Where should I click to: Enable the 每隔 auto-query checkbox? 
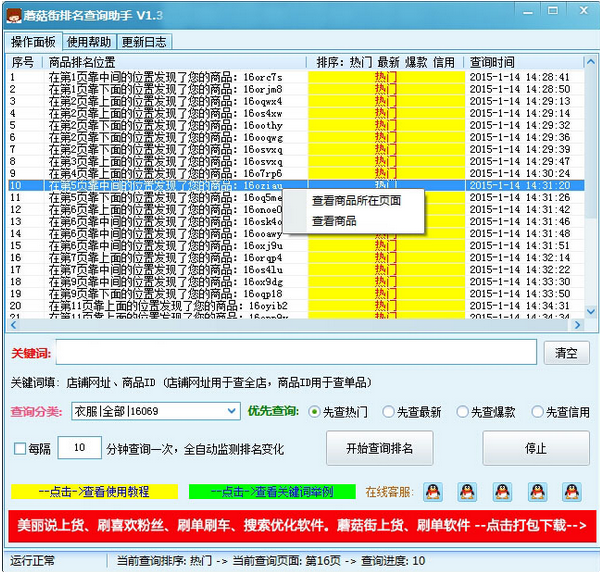click(20, 448)
